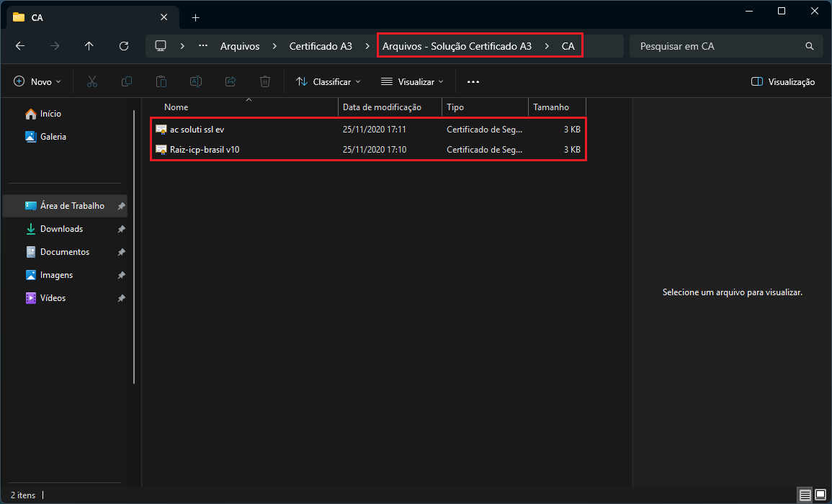Click the Copy icon in toolbar
The width and height of the screenshot is (832, 504).
pyautogui.click(x=127, y=82)
